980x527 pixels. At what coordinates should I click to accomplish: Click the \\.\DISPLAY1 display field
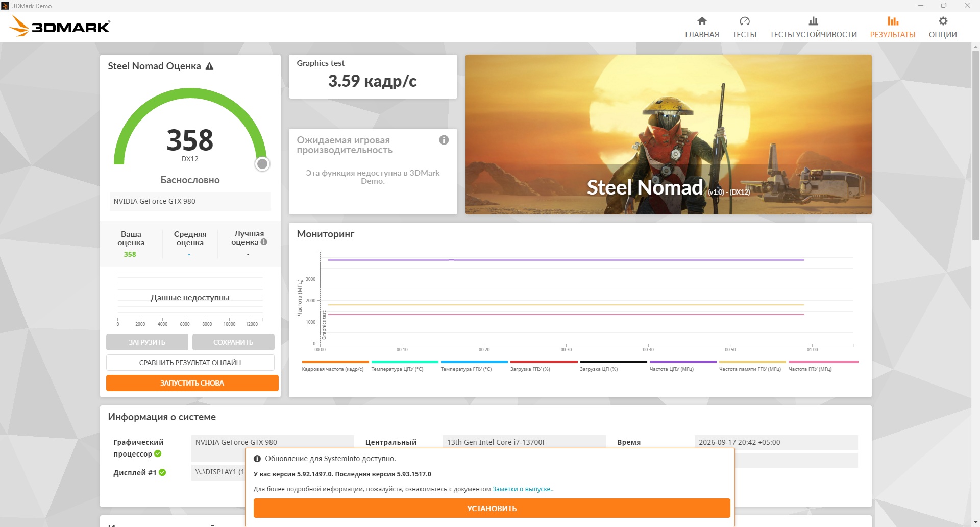click(x=218, y=472)
